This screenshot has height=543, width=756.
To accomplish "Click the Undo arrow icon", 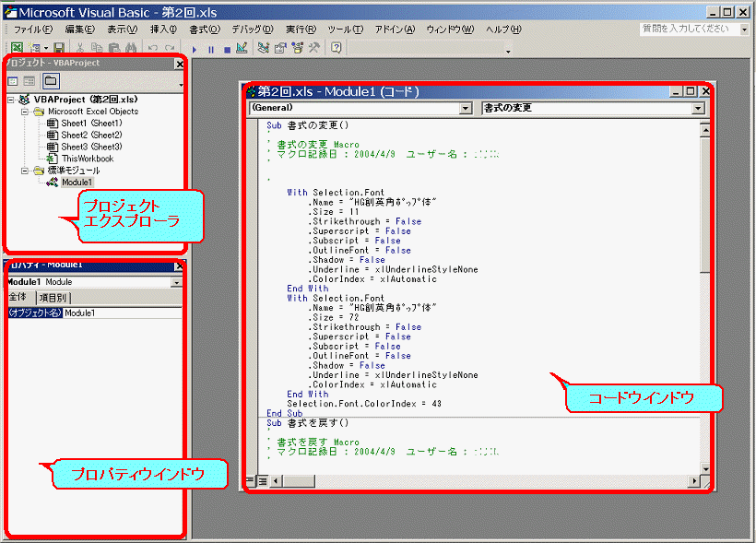I will pos(153,48).
